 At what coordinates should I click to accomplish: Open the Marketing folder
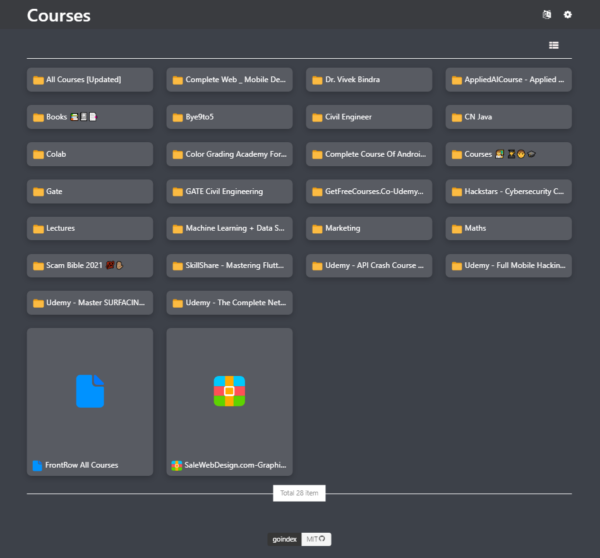[369, 228]
